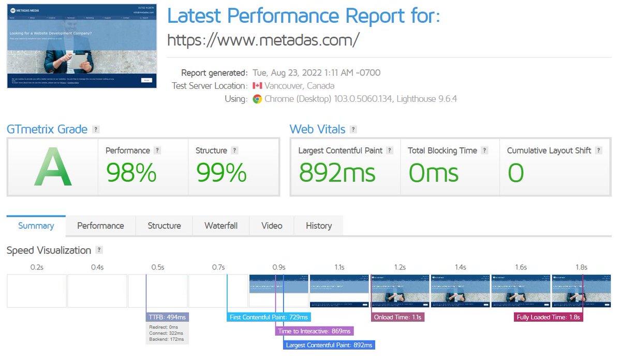
Task: Click the 0ms Total Blocking Time value
Action: (x=434, y=173)
